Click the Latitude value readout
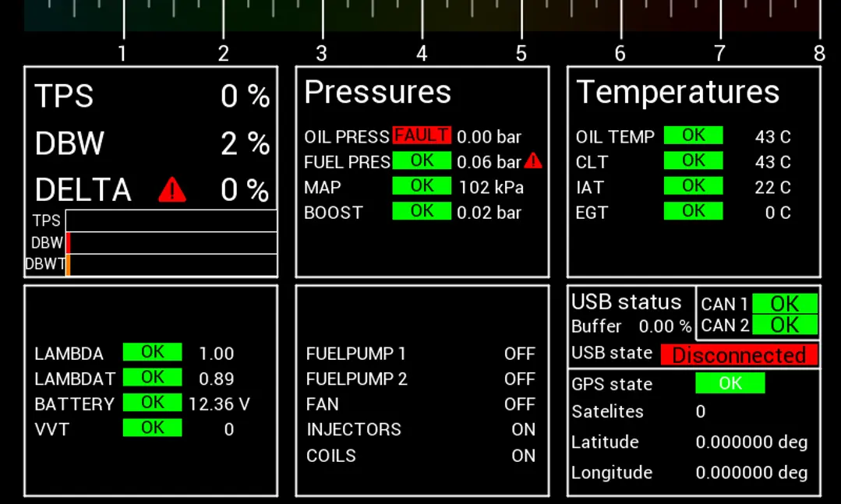The image size is (841, 504). tap(751, 442)
